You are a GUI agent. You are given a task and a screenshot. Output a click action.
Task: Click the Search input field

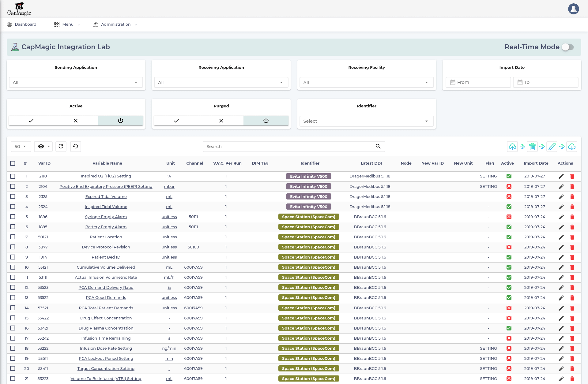[294, 147]
